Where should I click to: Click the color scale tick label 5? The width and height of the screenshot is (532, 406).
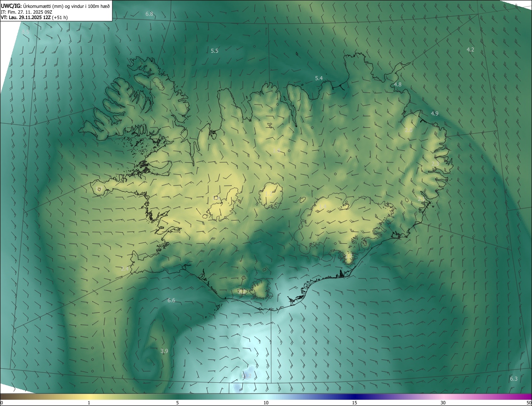point(177,403)
